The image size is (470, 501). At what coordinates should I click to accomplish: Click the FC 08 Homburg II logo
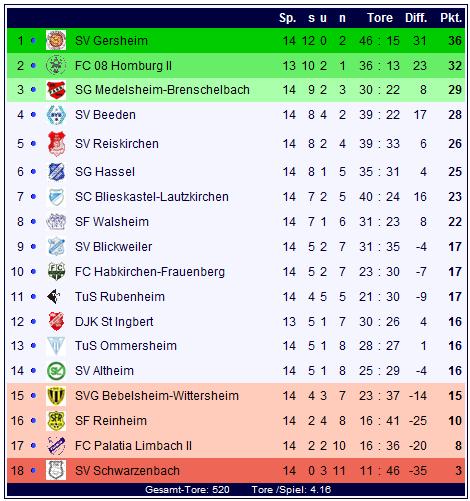click(x=56, y=65)
